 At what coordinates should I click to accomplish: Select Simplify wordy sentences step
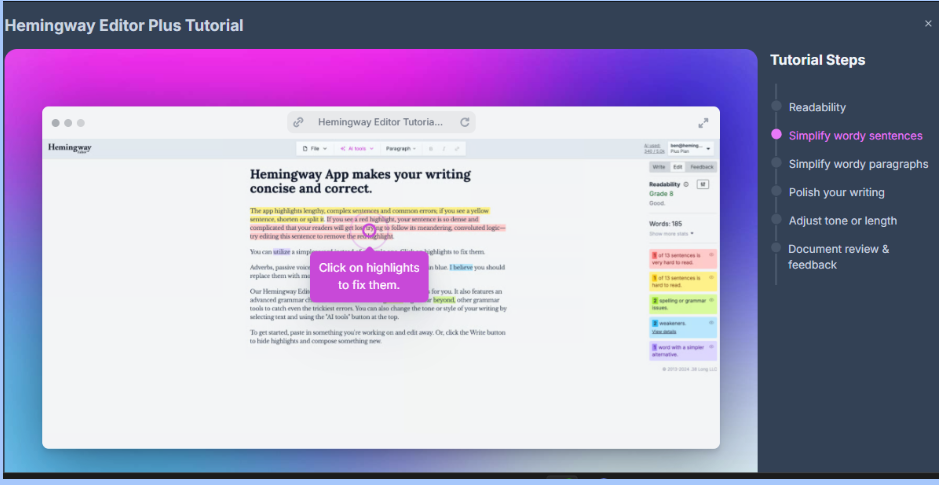(855, 135)
